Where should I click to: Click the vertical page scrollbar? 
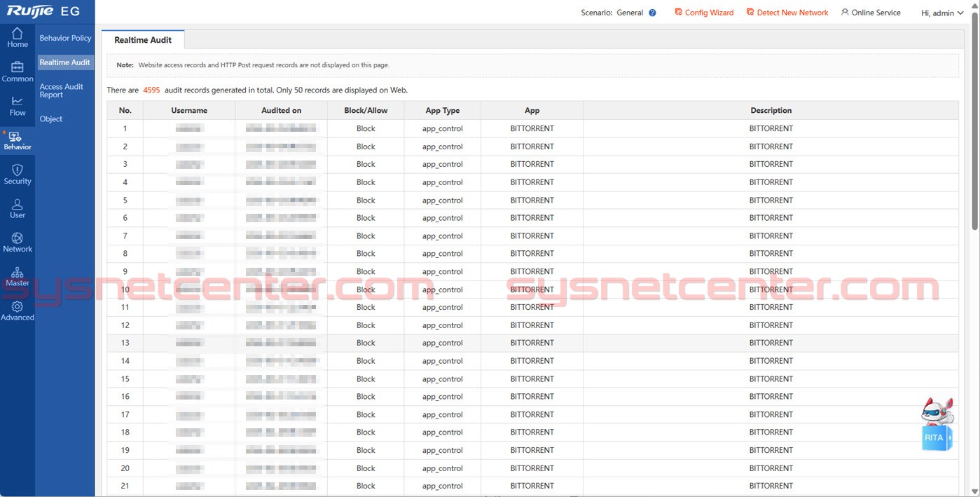pyautogui.click(x=974, y=126)
